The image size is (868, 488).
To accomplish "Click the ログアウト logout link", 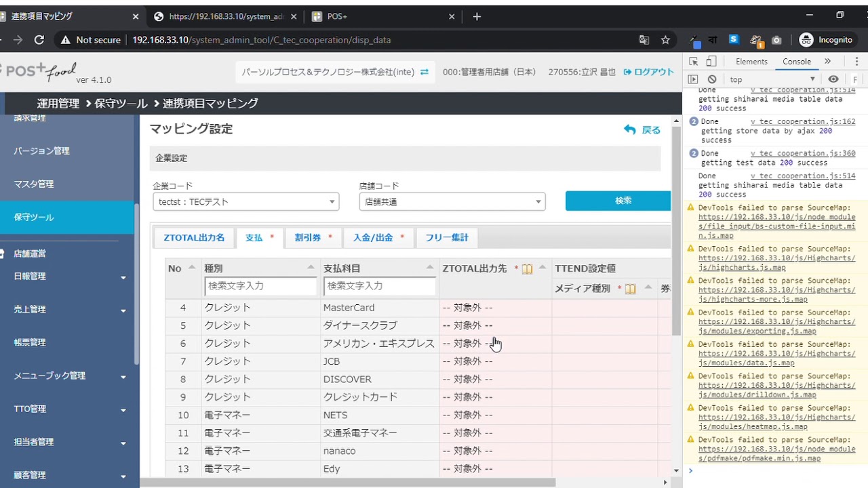I will [x=649, y=72].
